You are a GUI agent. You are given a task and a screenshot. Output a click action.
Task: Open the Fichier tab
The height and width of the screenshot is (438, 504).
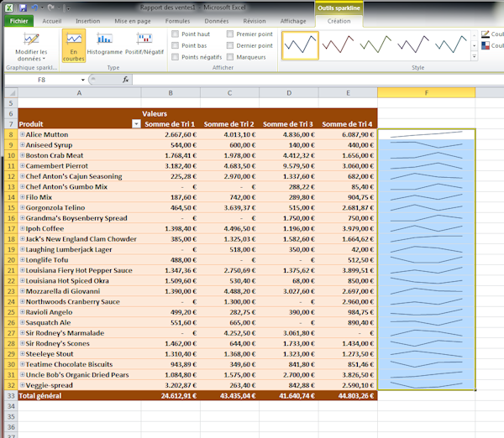tap(18, 21)
